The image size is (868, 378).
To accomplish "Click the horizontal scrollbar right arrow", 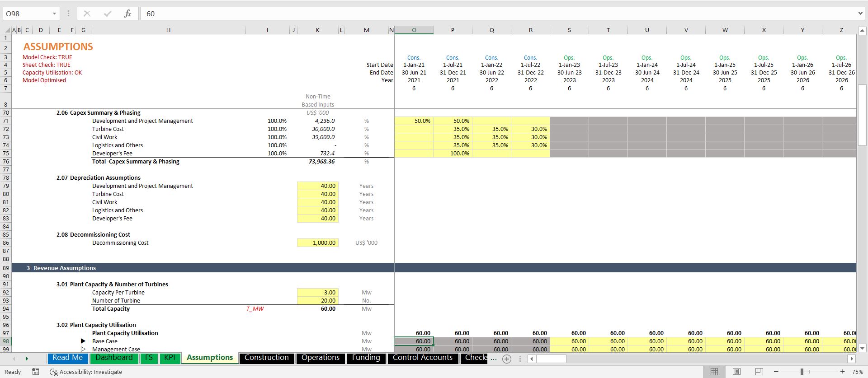I will [x=852, y=359].
